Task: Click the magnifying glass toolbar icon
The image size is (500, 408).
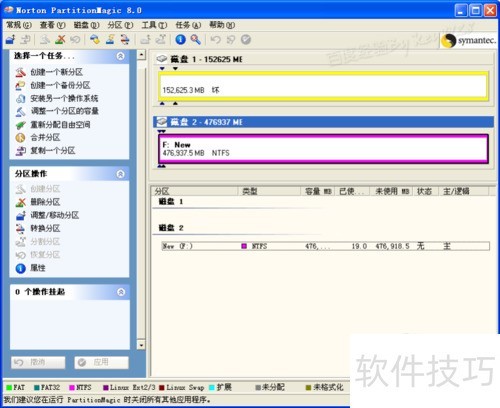Action: pyautogui.click(x=195, y=39)
